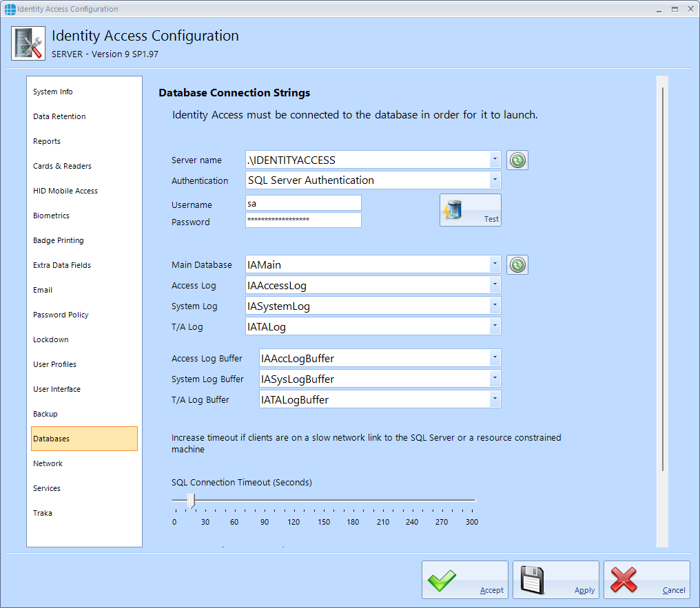Select Badge Printing settings
The image size is (700, 608).
point(84,240)
